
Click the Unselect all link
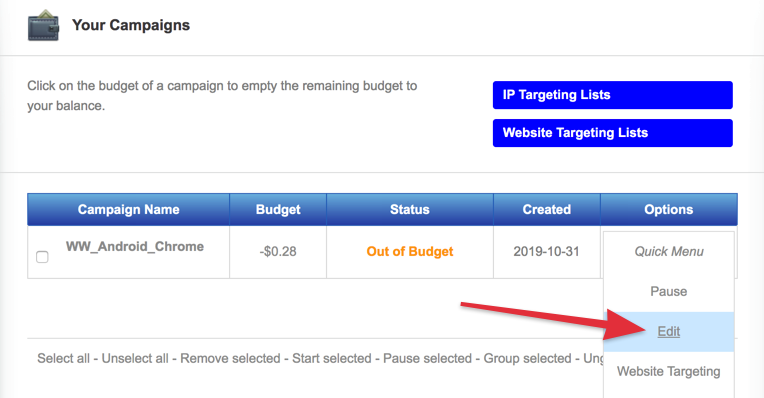[135, 359]
